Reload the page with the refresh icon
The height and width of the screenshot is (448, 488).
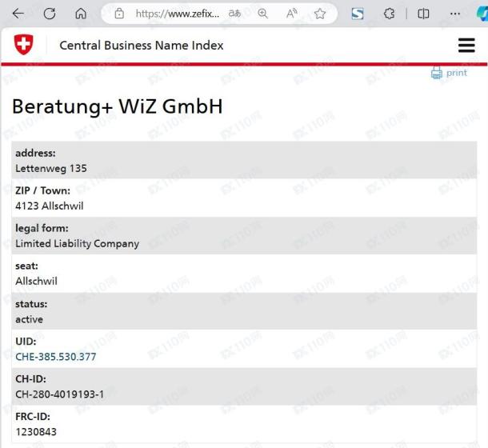(x=50, y=14)
